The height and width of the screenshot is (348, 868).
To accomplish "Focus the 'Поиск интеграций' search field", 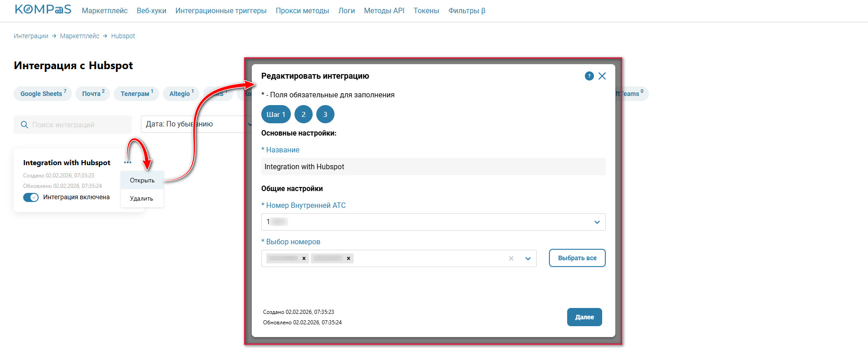I will 73,125.
